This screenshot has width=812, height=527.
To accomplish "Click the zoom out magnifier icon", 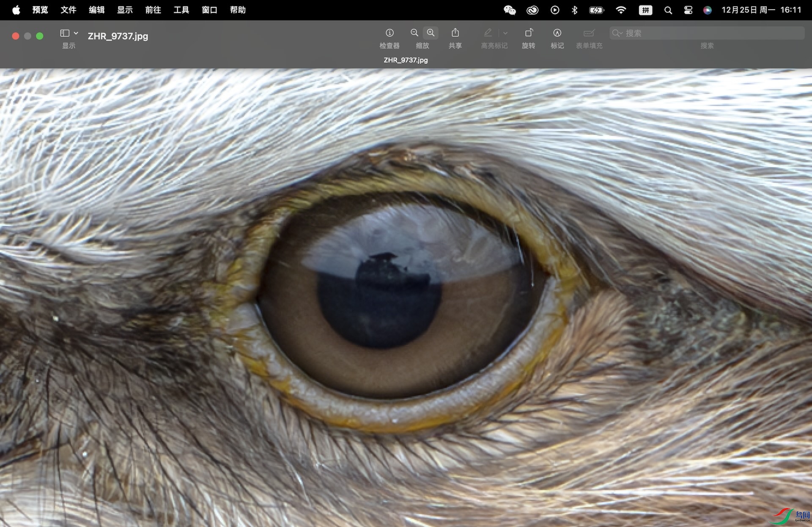I will pyautogui.click(x=414, y=33).
